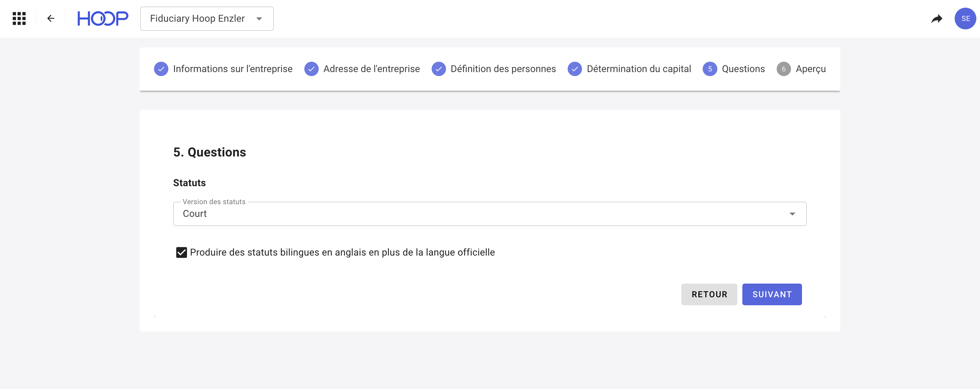Open the SE user avatar menu
Screen dimensions: 980x389
[x=965, y=18]
